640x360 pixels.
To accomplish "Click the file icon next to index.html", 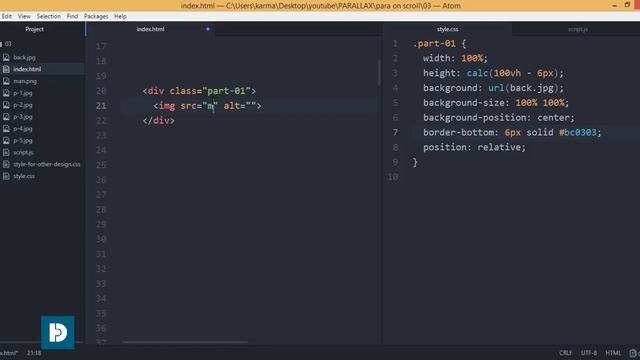I will [6, 69].
